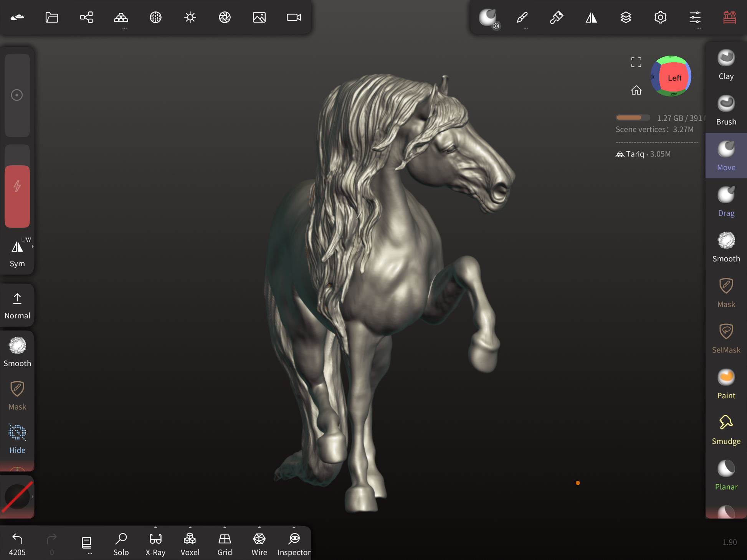The width and height of the screenshot is (747, 560).
Task: Enable Solo mode
Action: (121, 544)
